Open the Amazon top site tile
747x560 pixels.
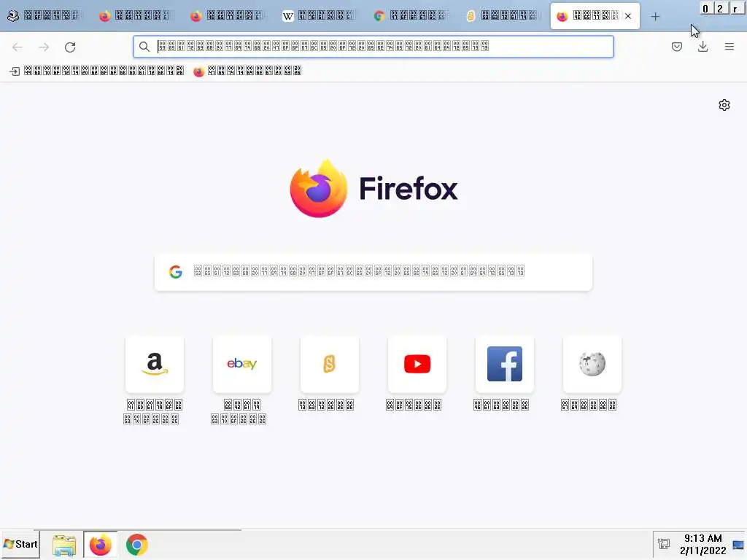pos(155,365)
